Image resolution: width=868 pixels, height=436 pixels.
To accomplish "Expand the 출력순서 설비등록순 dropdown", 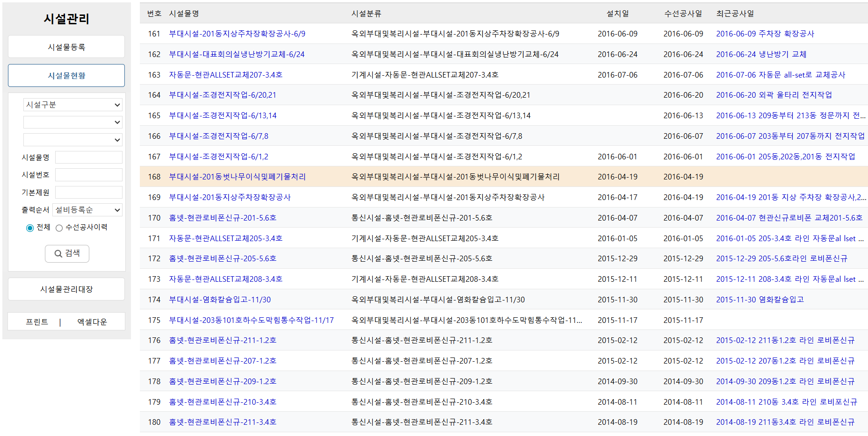I will 87,210.
